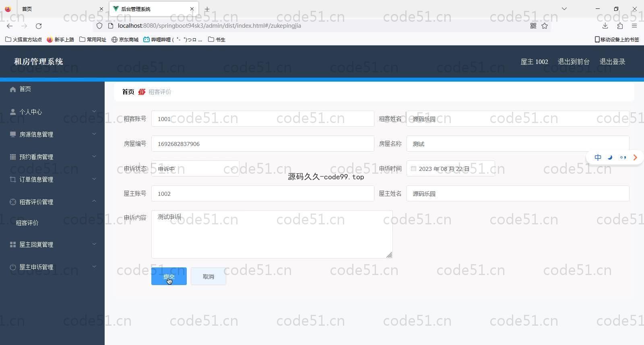The height and width of the screenshot is (345, 644).
Task: Expand the 屋主申诉管理 menu
Action: tap(94, 267)
